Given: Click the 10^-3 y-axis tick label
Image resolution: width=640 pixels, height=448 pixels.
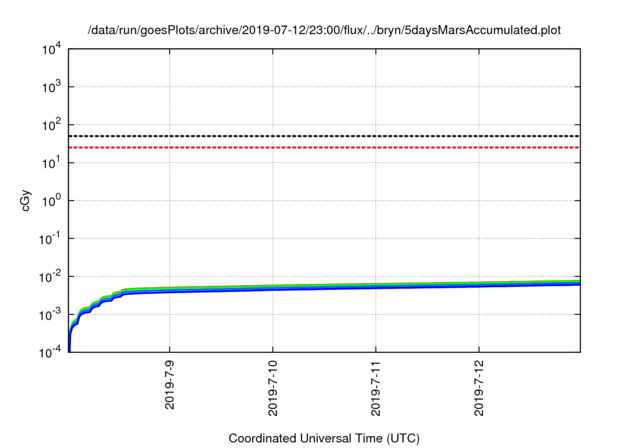Looking at the screenshot, I should (50, 315).
